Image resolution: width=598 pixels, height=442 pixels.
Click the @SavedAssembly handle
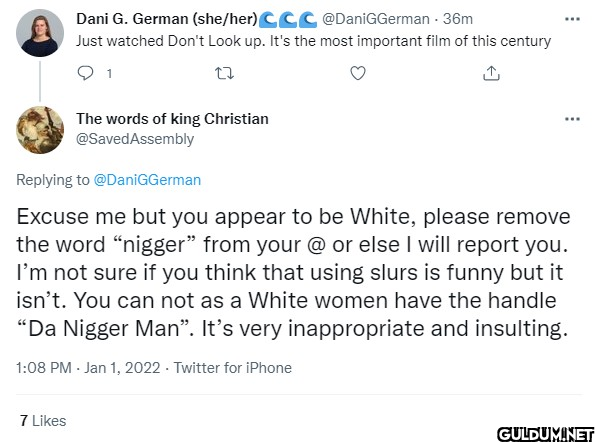[135, 139]
